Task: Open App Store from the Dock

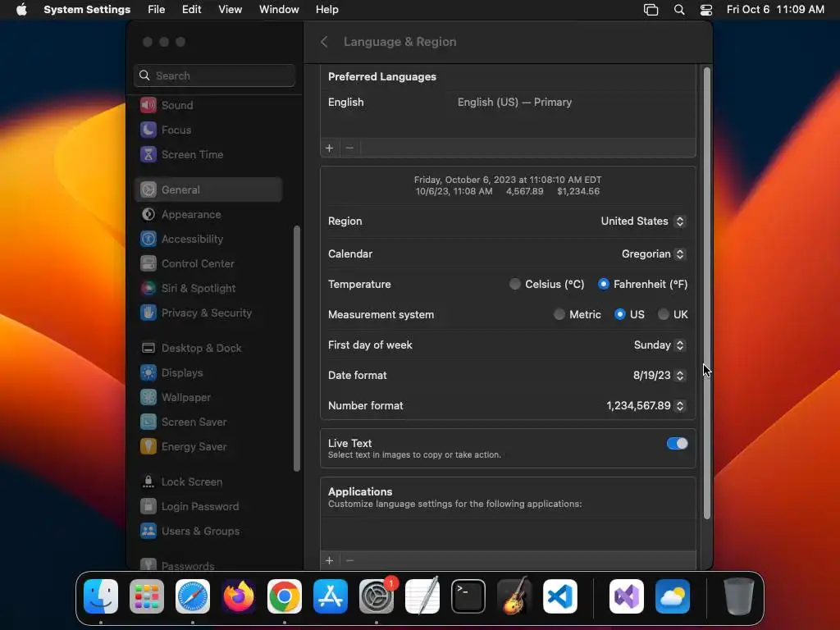Action: [331, 596]
